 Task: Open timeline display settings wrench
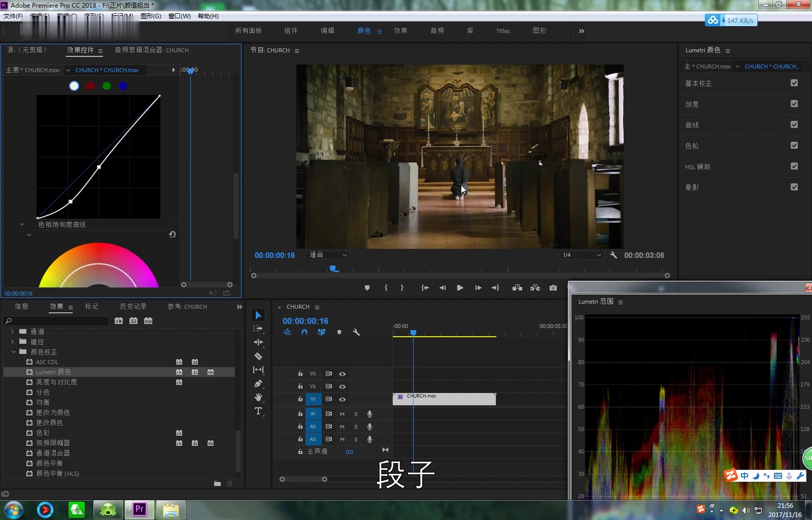pyautogui.click(x=356, y=332)
